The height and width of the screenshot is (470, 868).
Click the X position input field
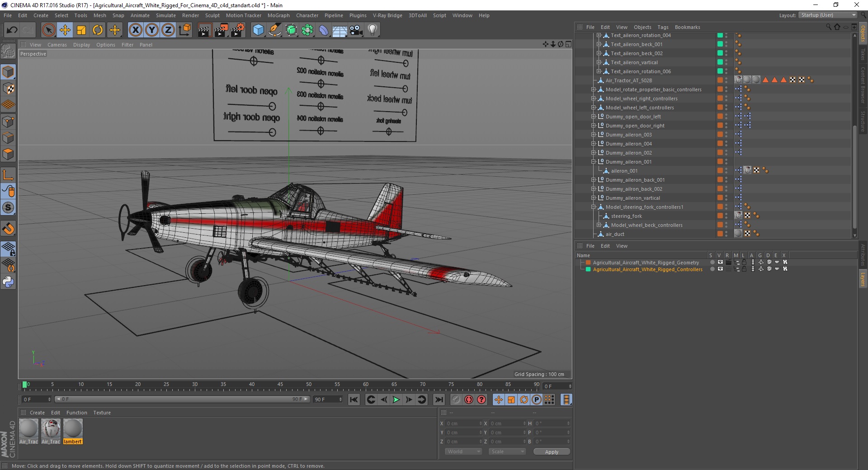464,423
